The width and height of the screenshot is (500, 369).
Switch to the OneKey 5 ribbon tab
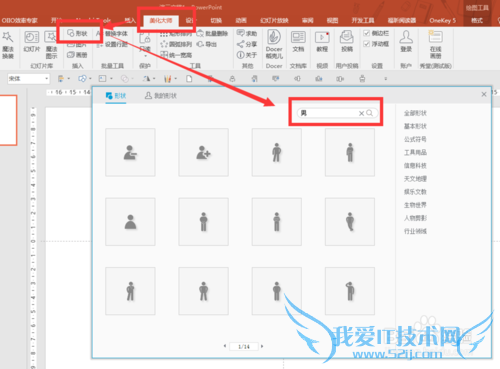pos(442,20)
